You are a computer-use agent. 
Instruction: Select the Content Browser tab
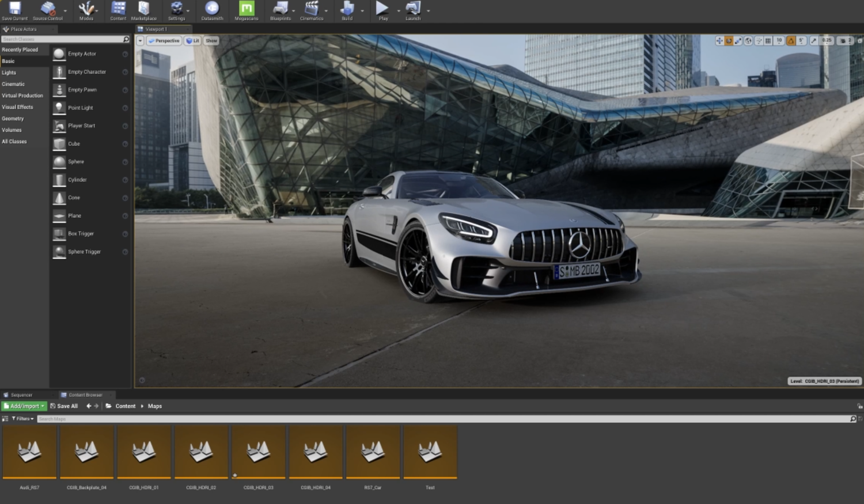coord(84,395)
